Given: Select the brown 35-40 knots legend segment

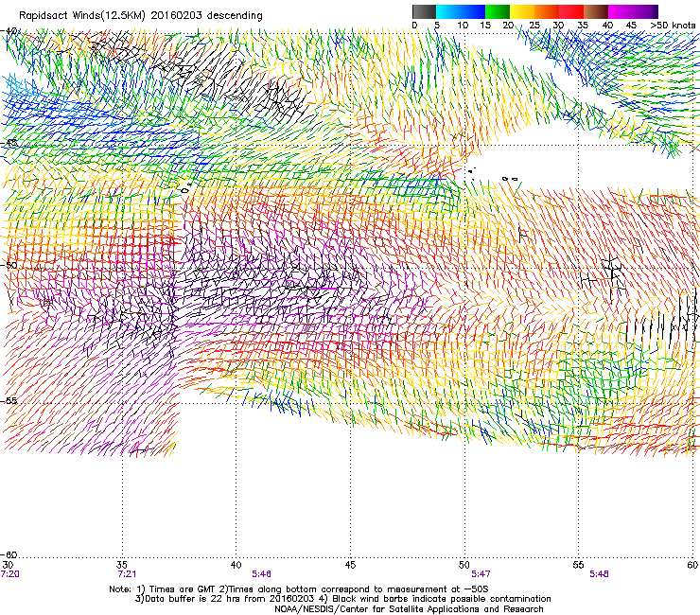Looking at the screenshot, I should [x=596, y=11].
